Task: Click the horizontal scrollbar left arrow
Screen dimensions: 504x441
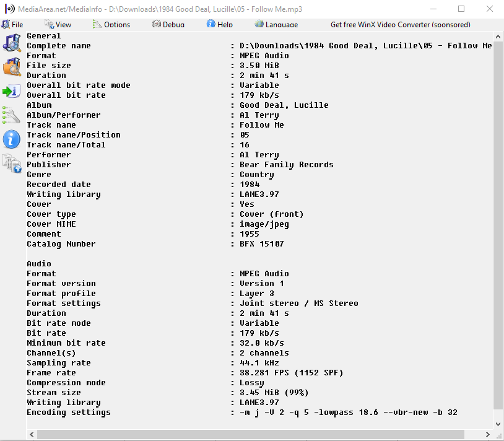Action: tap(32, 434)
